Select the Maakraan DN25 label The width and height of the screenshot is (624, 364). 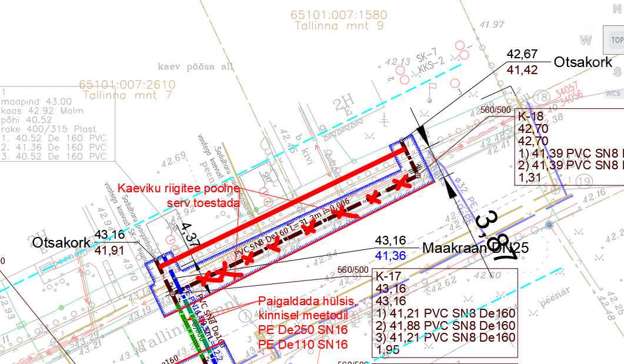coord(476,248)
